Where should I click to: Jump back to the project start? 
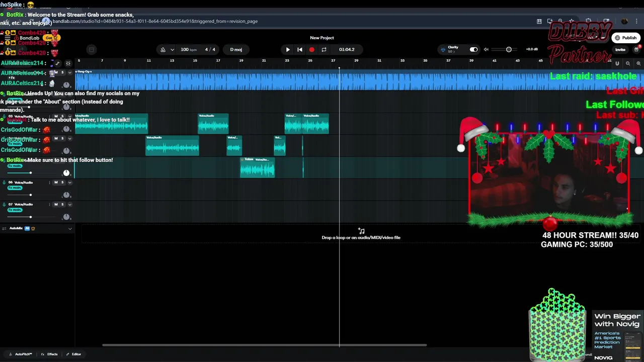[300, 50]
